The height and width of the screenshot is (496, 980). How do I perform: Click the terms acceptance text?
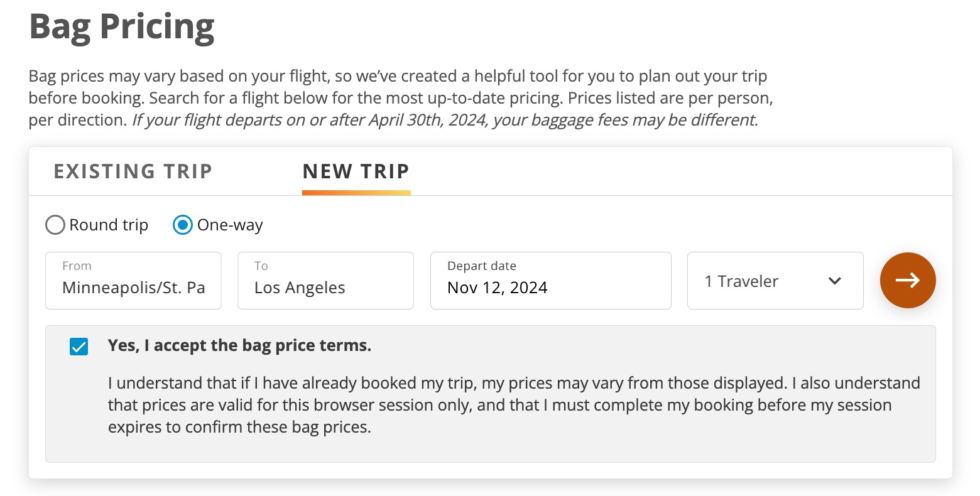coord(239,345)
